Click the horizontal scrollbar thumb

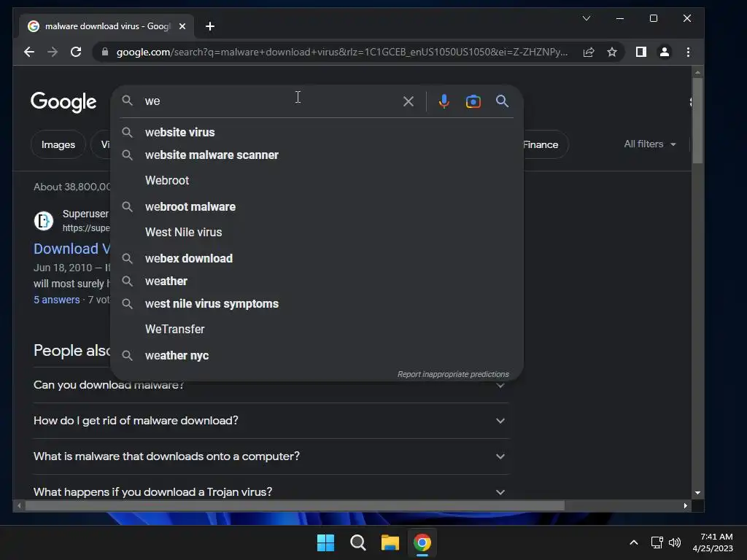[295, 505]
